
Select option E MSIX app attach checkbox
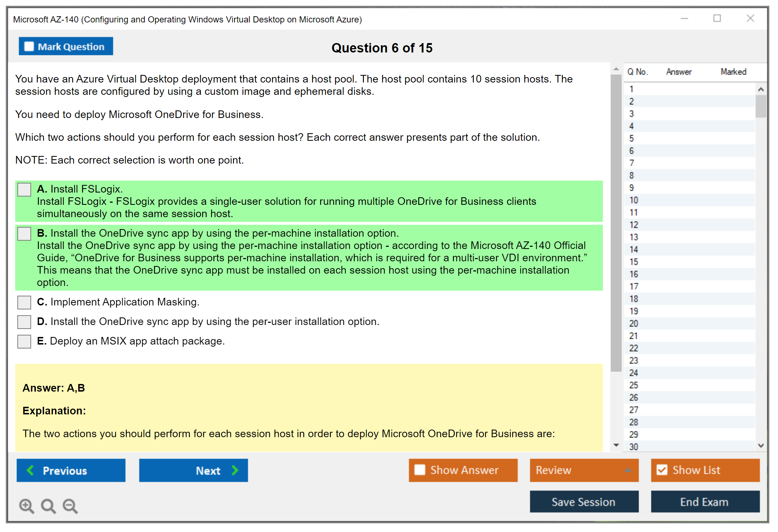click(x=24, y=342)
